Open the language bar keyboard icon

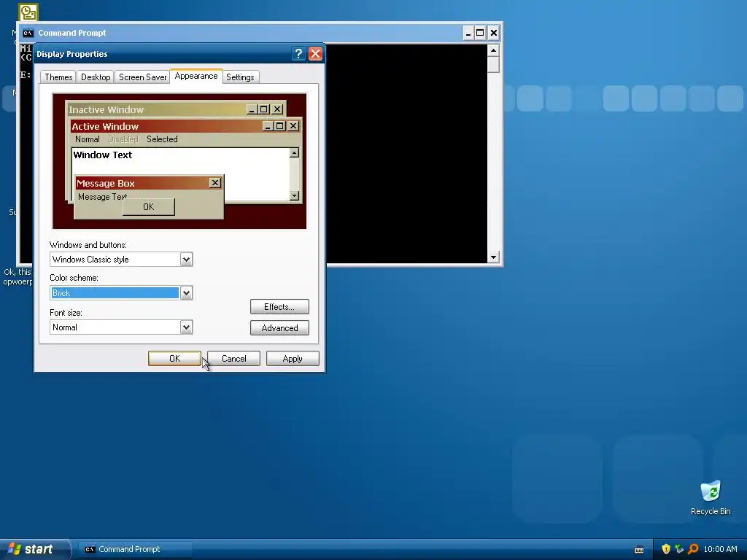(x=639, y=550)
